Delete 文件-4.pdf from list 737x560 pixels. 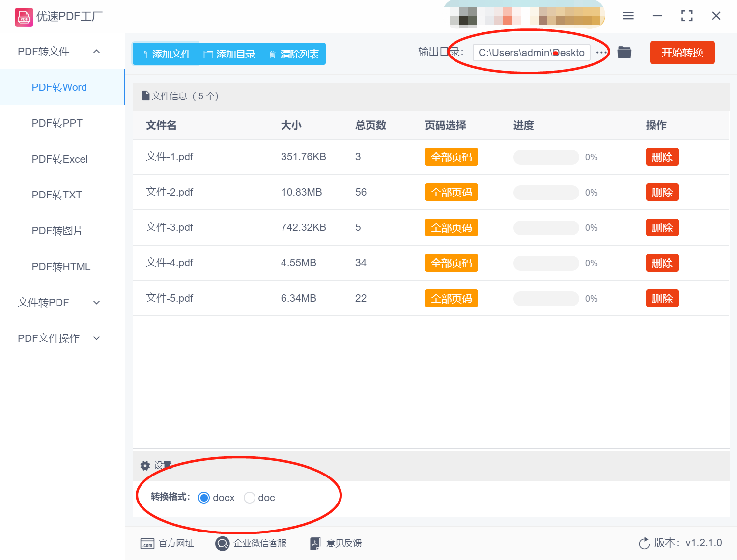tap(662, 263)
